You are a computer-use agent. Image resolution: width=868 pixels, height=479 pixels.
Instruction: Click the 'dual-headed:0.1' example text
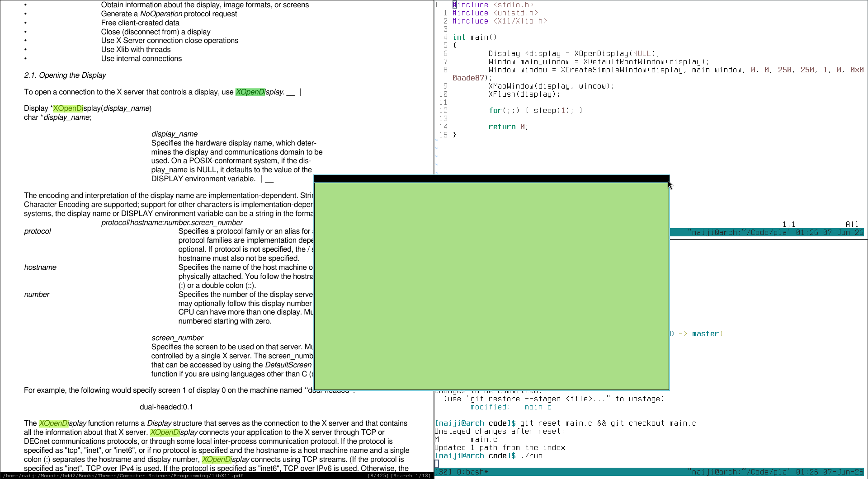pos(166,407)
